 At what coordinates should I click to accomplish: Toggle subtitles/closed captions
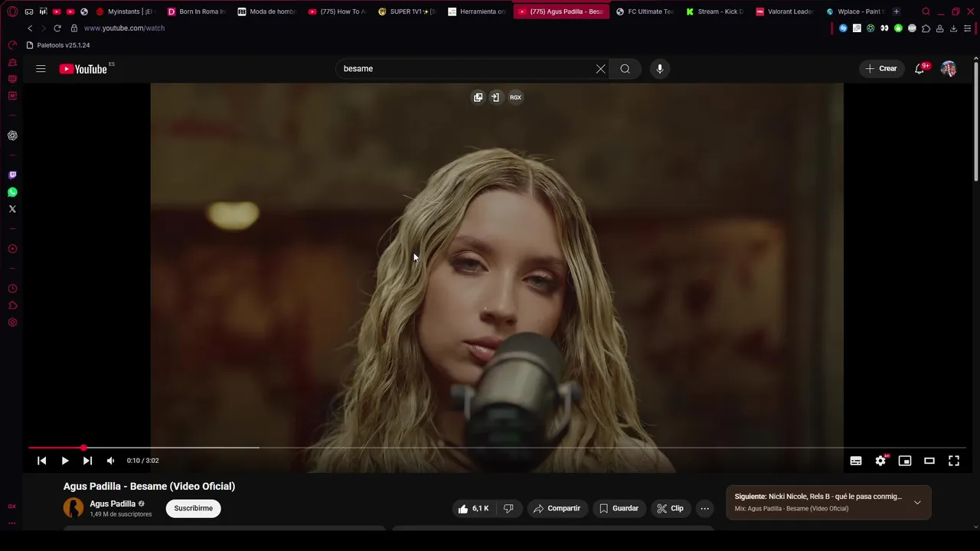(856, 461)
